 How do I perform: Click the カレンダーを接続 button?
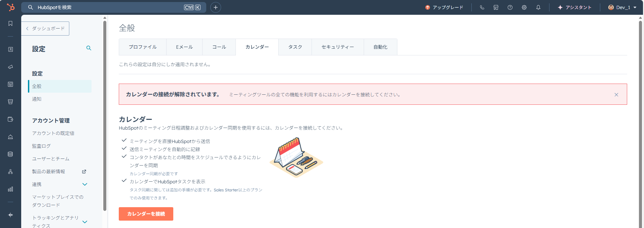click(146, 214)
